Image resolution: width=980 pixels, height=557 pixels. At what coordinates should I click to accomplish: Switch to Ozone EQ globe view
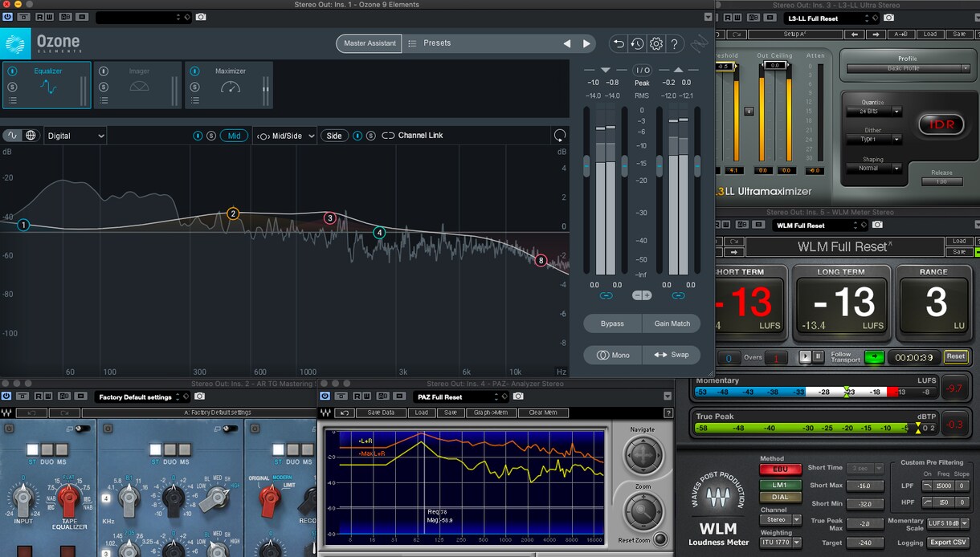pyautogui.click(x=31, y=136)
